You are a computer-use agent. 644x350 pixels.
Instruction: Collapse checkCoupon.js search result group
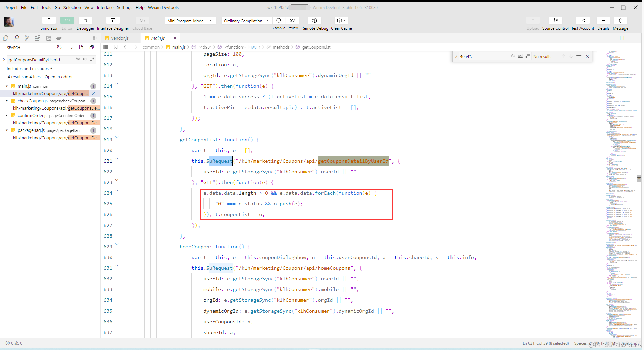click(x=7, y=101)
